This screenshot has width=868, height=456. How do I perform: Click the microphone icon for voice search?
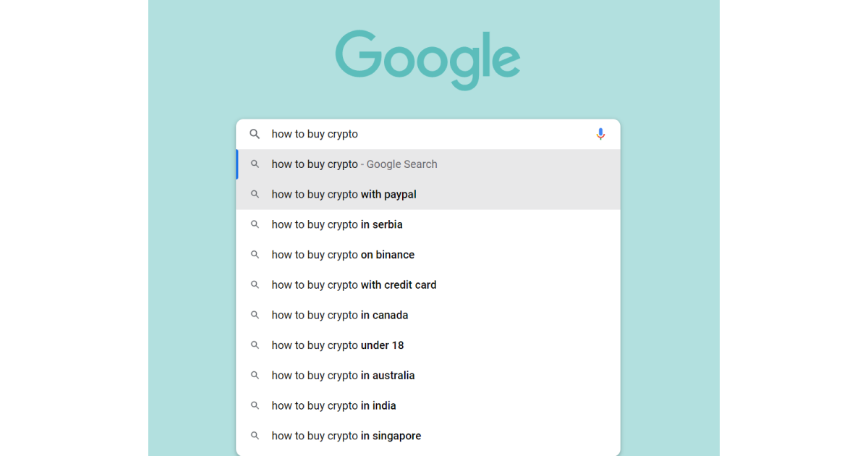click(600, 134)
